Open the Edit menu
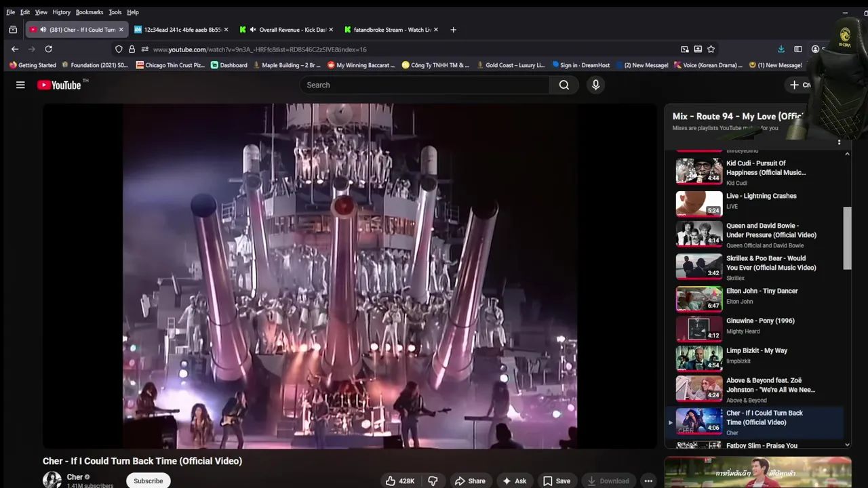 (x=25, y=12)
